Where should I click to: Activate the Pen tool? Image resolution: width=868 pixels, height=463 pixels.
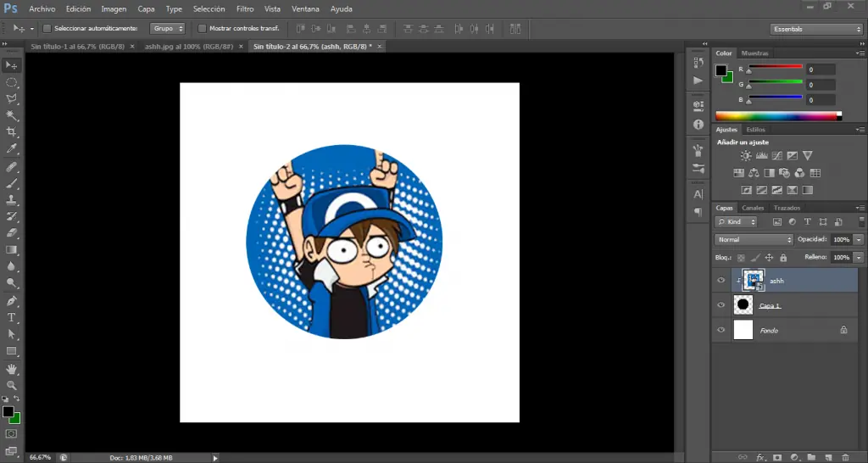[x=12, y=301]
